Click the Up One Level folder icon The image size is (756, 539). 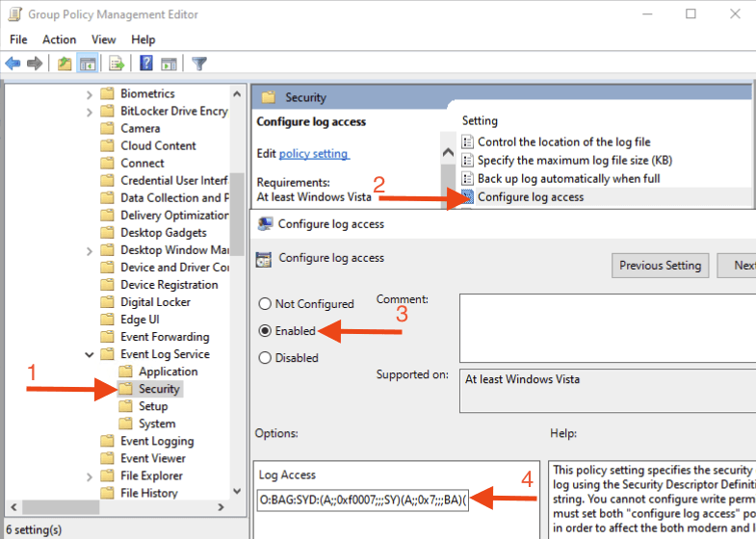pyautogui.click(x=65, y=64)
